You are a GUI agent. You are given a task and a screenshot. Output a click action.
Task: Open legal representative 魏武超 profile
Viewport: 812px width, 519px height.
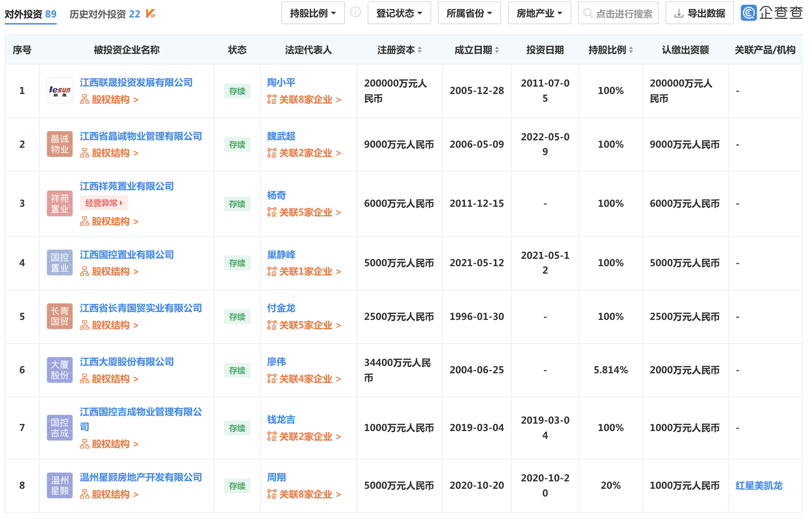281,136
